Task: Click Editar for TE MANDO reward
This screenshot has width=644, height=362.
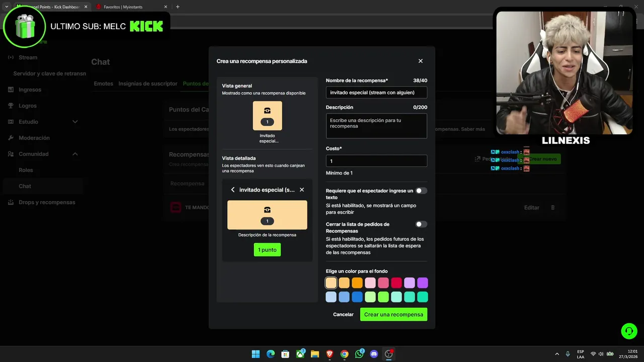Action: 532,208
